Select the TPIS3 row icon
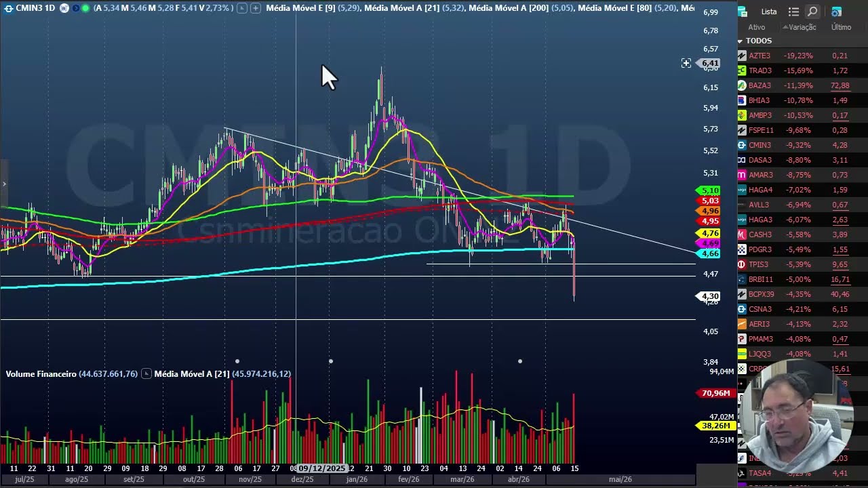Viewport: 868px width, 488px height. click(x=742, y=264)
